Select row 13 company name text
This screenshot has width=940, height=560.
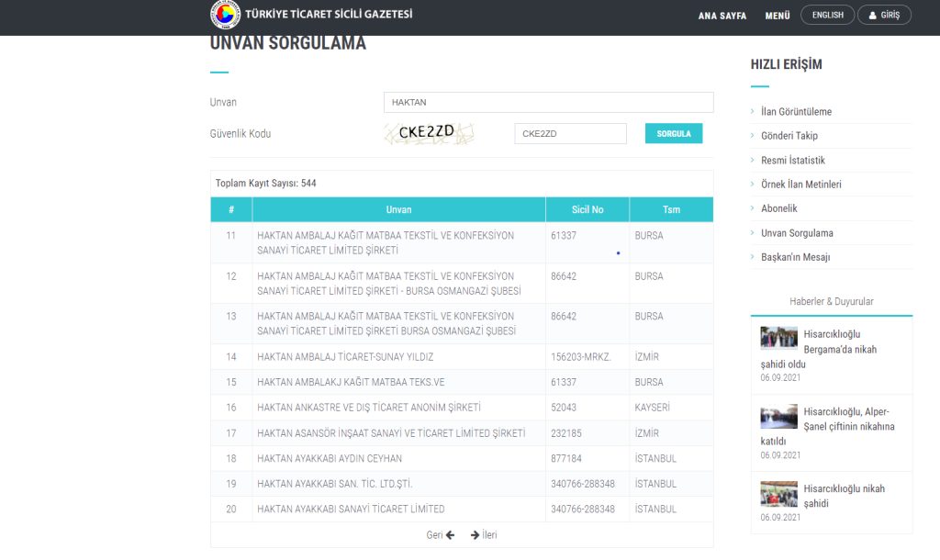coord(386,324)
